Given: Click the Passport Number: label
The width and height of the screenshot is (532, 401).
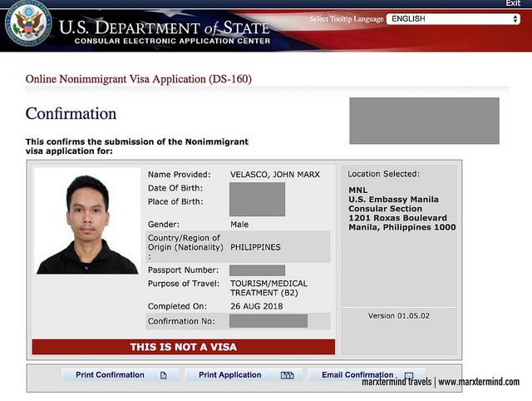Looking at the screenshot, I should (183, 270).
